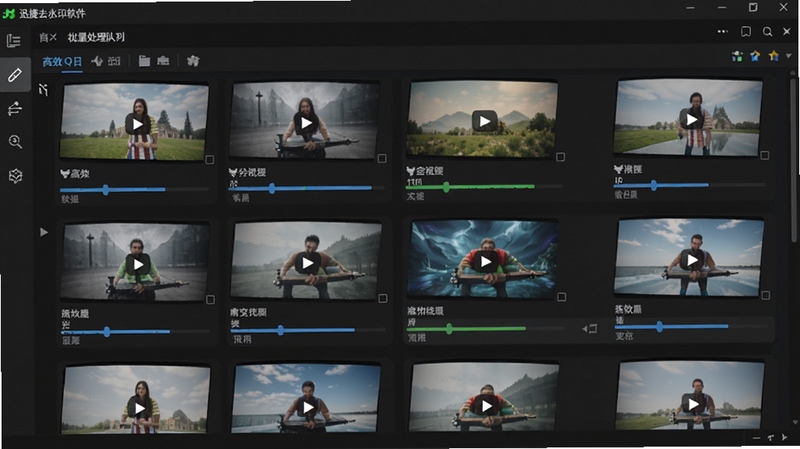Open the 批量处理队列 tab

pos(96,37)
